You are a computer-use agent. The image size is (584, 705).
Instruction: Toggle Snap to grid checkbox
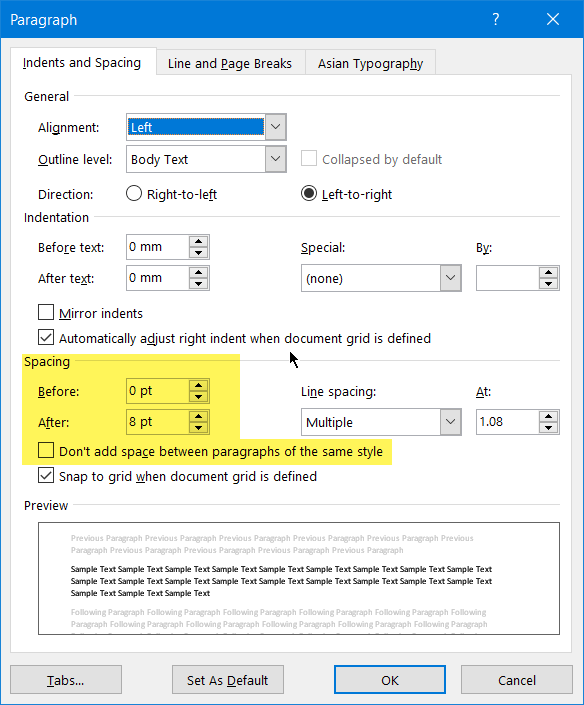(x=46, y=475)
